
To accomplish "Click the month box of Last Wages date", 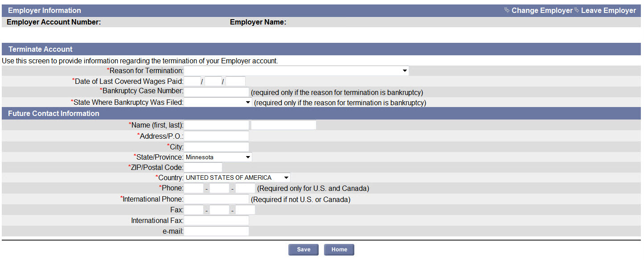I will pyautogui.click(x=192, y=81).
